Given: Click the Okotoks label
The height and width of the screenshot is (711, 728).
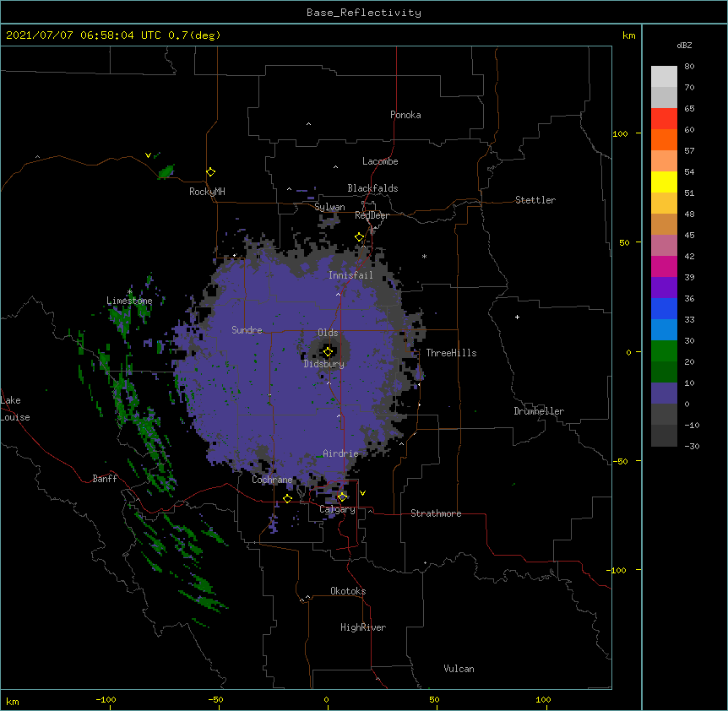Looking at the screenshot, I should pyautogui.click(x=348, y=591).
